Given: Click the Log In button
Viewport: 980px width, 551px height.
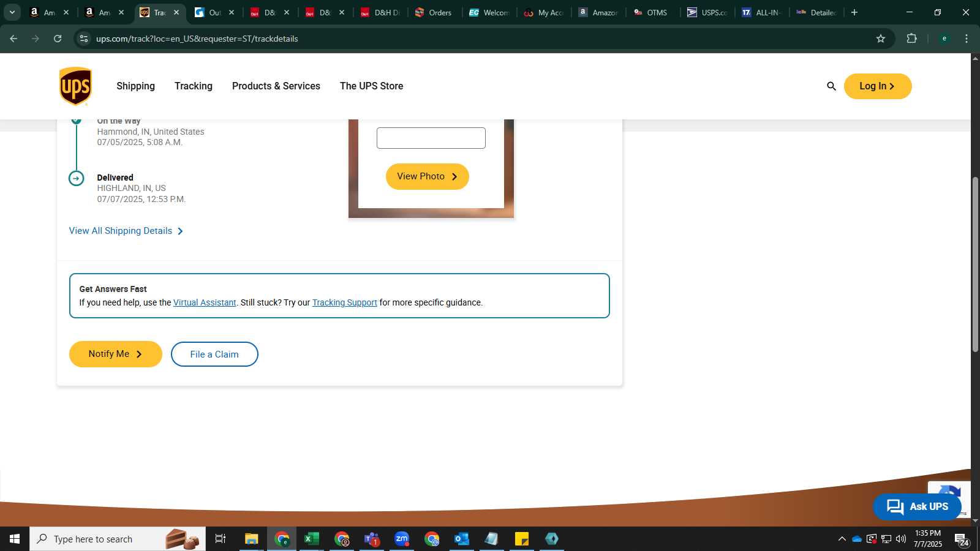Looking at the screenshot, I should point(878,86).
